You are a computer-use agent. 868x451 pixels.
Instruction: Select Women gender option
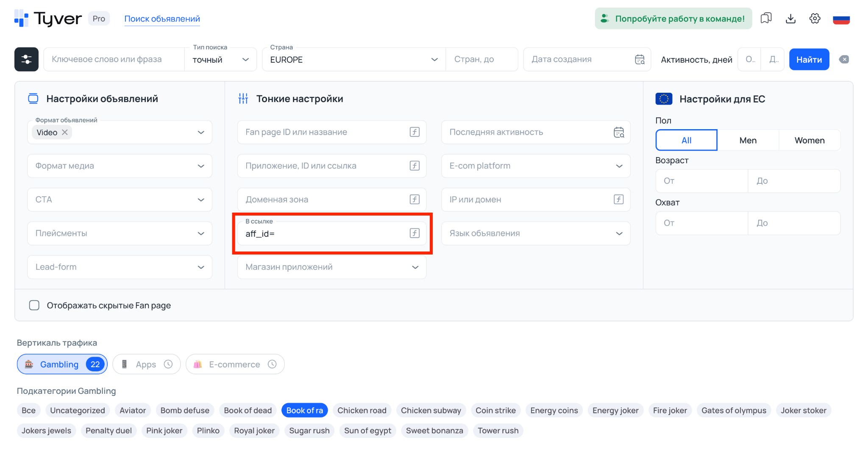tap(810, 140)
